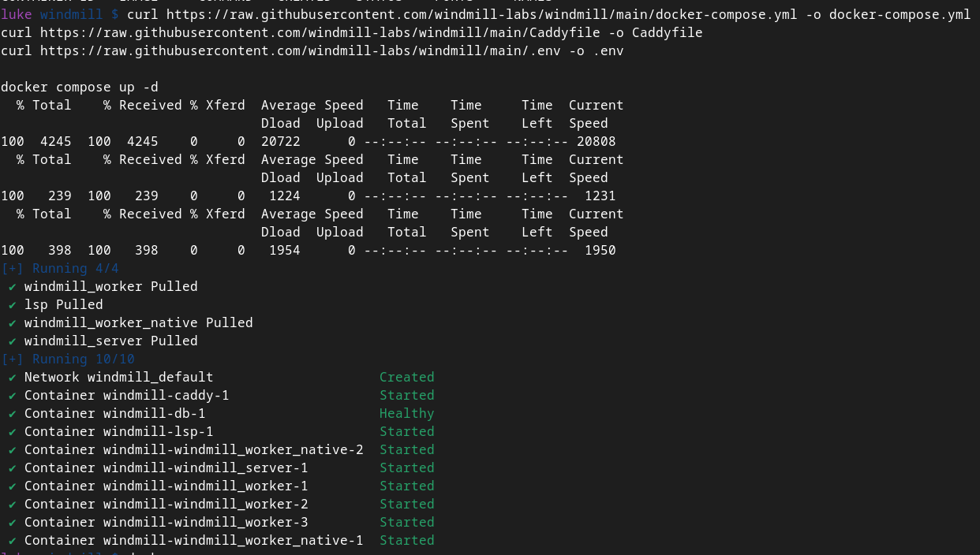Click the Started status for windmill-windmill_server-1
The width and height of the screenshot is (980, 555).
click(x=406, y=468)
